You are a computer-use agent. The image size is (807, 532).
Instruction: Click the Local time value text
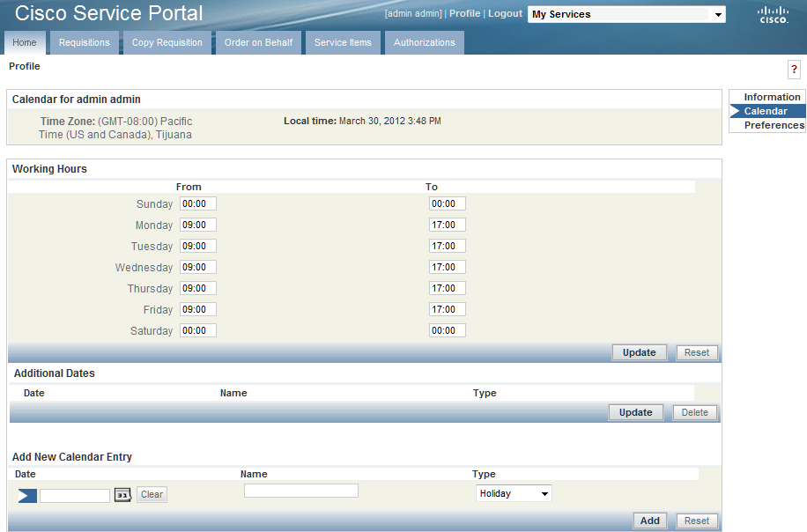click(x=390, y=121)
